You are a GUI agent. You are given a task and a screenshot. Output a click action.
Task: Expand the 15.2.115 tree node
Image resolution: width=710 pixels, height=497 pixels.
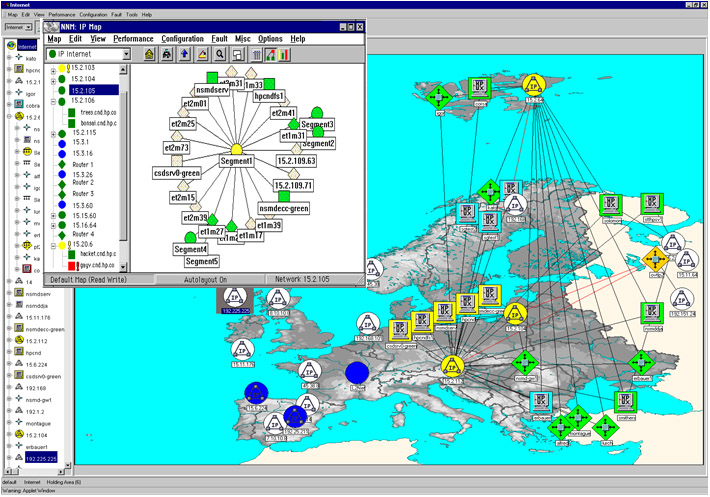coord(51,133)
